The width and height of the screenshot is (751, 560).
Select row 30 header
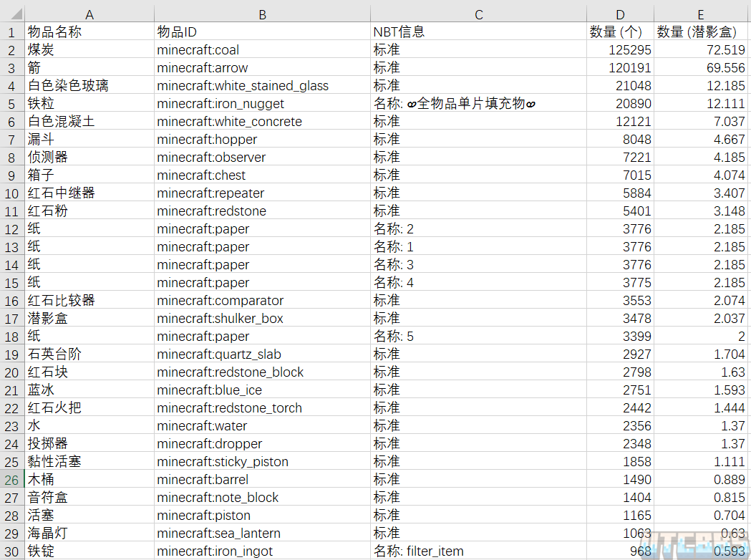coord(12,551)
